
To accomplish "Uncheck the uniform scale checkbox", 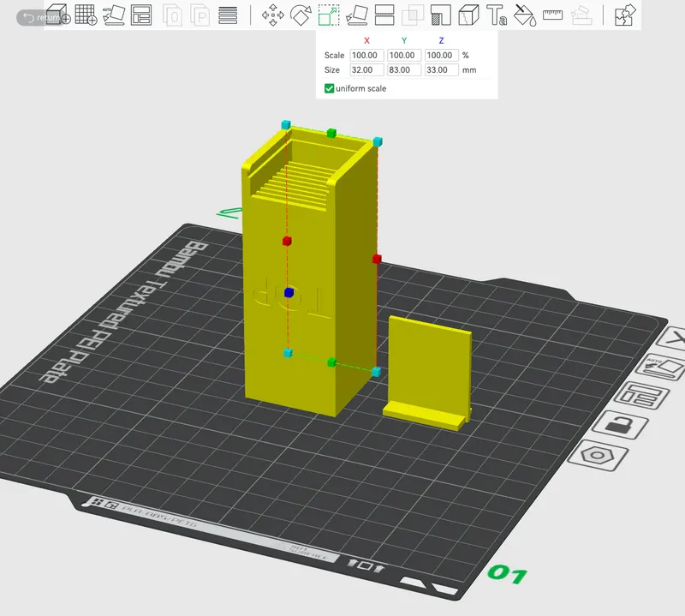I will [329, 88].
